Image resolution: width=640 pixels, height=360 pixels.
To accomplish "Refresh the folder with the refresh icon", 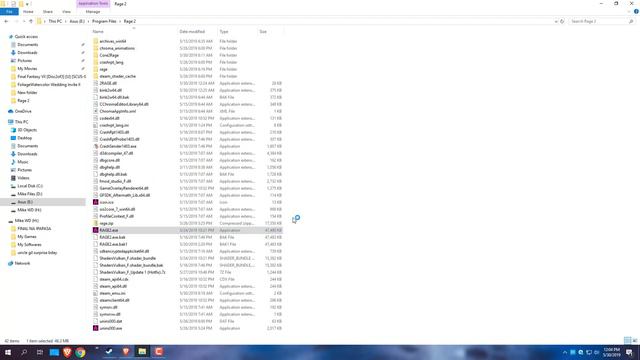I will [562, 21].
